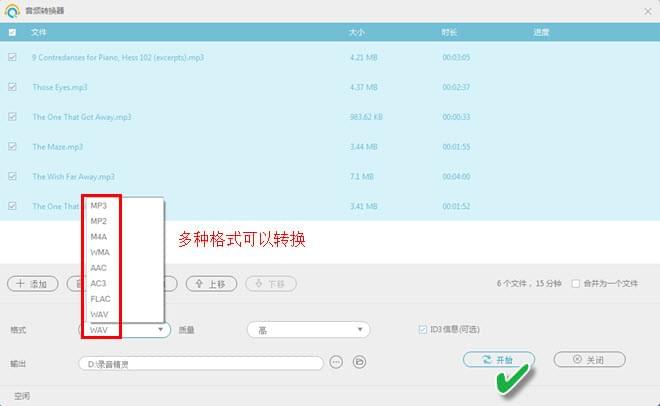Enable 合并为一个文件 merge checkbox

coord(575,284)
